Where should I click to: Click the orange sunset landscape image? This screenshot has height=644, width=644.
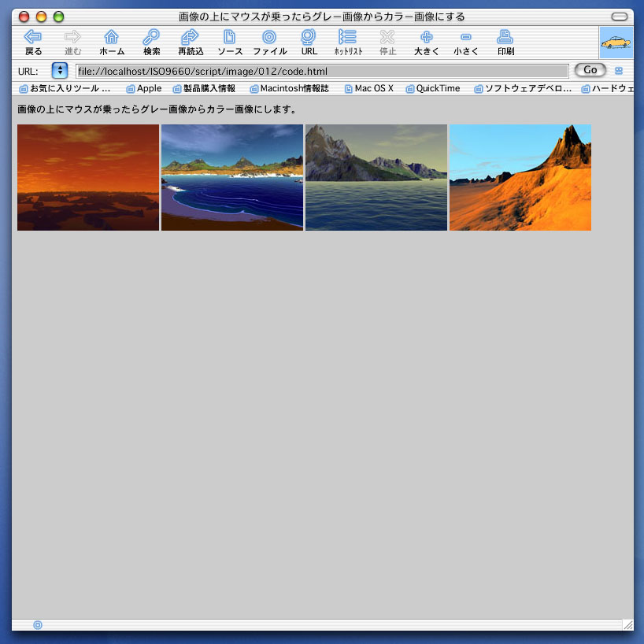(88, 177)
